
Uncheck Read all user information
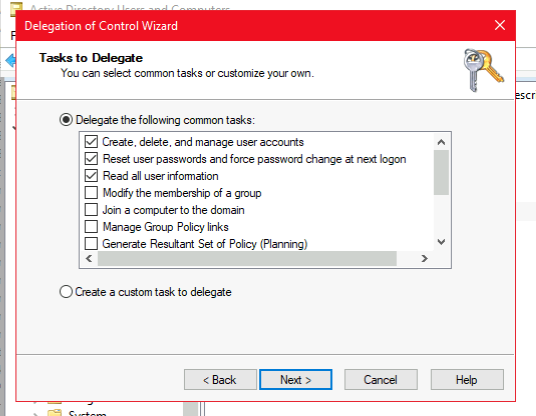(91, 176)
